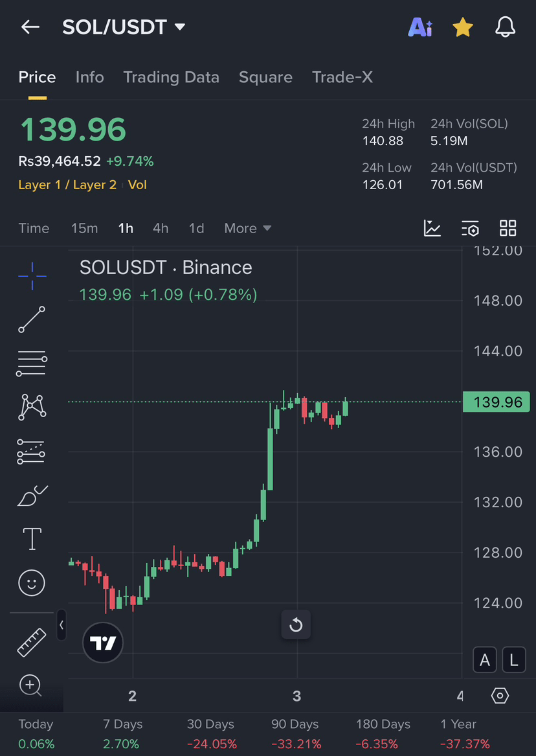This screenshot has width=536, height=756.
Task: Open the chart indicators icon
Action: 432,228
